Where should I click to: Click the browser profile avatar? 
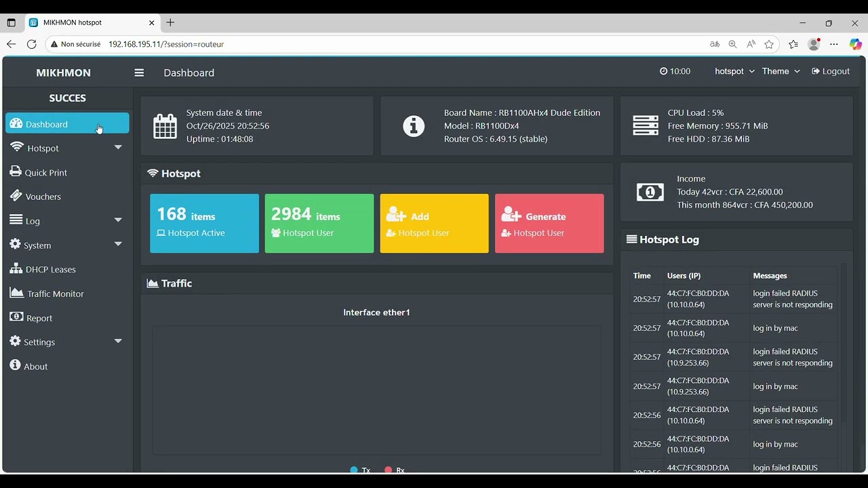point(814,44)
